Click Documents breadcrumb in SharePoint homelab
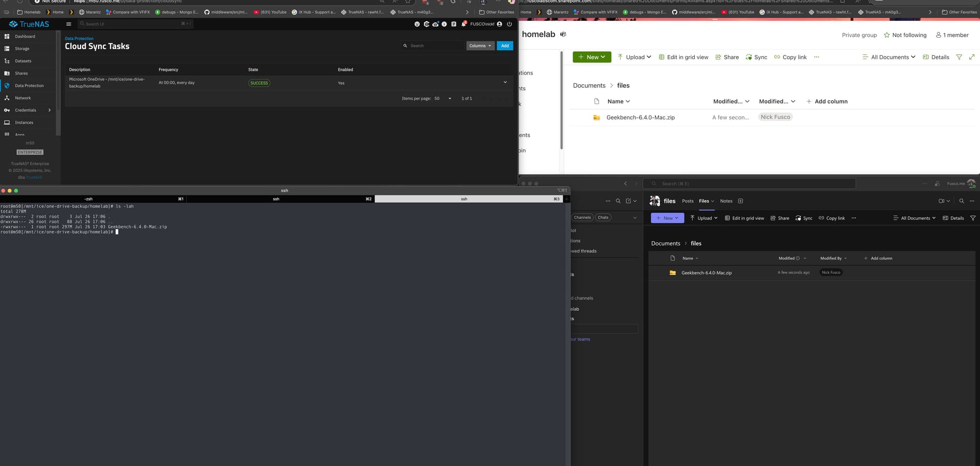Image resolution: width=980 pixels, height=466 pixels. (x=589, y=86)
